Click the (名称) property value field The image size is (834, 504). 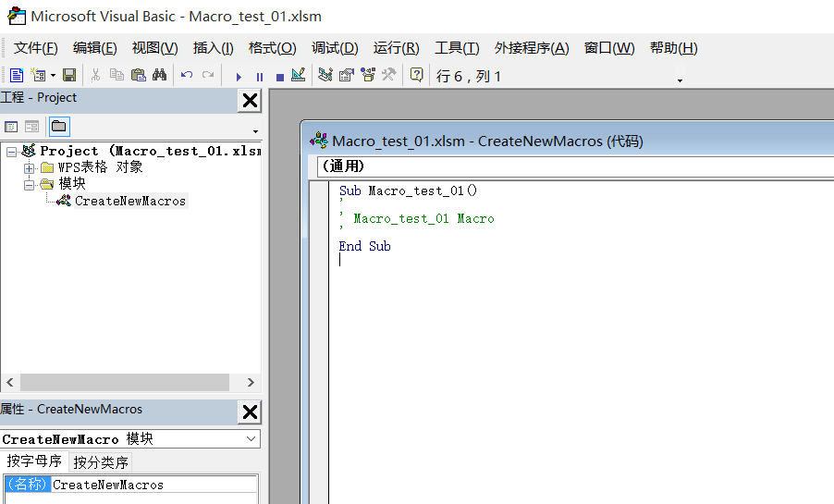154,485
